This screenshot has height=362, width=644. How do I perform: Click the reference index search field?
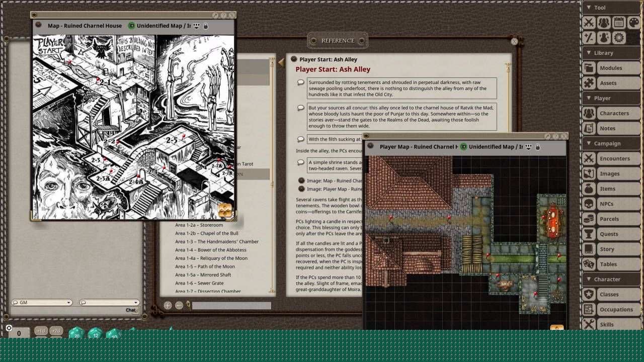pyautogui.click(x=231, y=305)
